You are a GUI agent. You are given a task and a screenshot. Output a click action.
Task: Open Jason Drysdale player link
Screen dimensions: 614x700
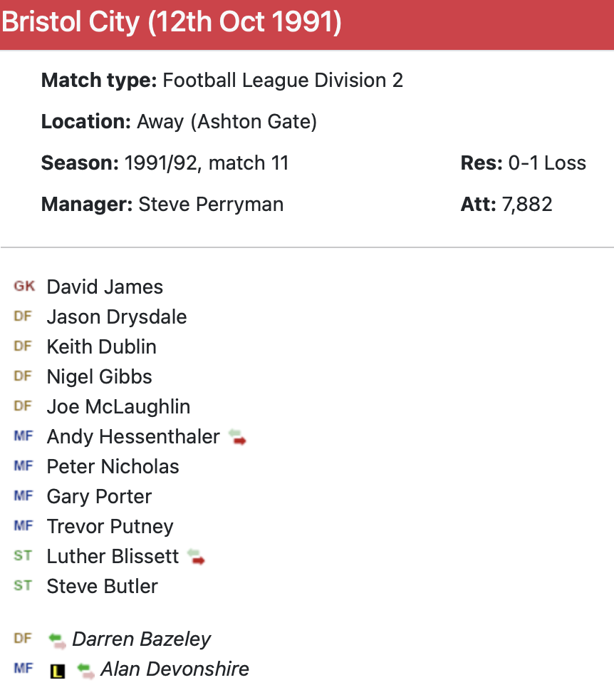[x=117, y=317]
